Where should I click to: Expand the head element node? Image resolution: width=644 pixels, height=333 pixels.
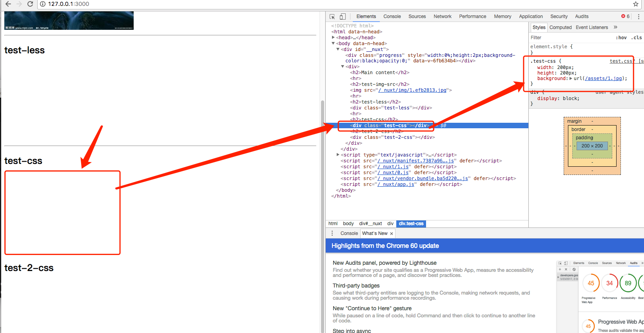(x=333, y=38)
